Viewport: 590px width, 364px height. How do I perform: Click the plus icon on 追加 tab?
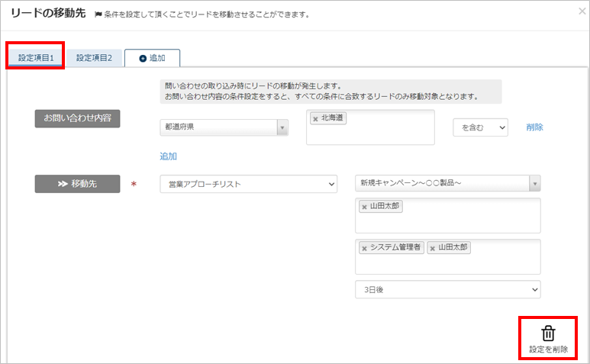tap(143, 59)
